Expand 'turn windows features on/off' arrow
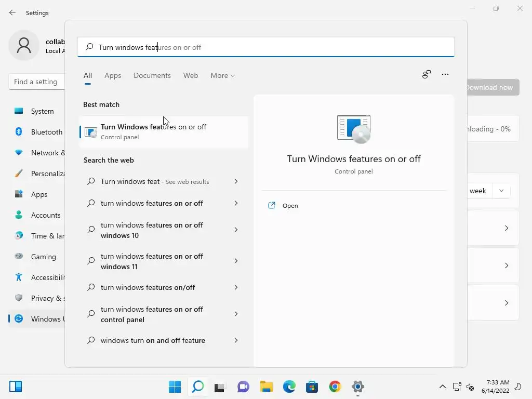Viewport: 532px width, 399px height. point(236,287)
